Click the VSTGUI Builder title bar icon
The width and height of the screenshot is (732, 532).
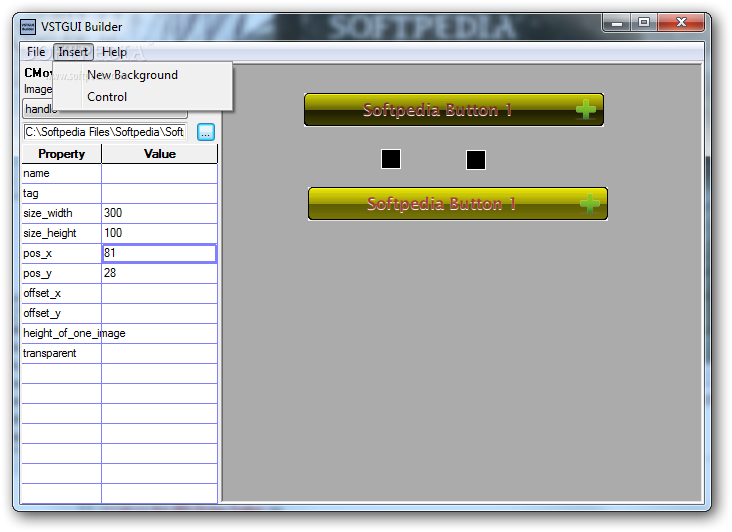pyautogui.click(x=28, y=27)
